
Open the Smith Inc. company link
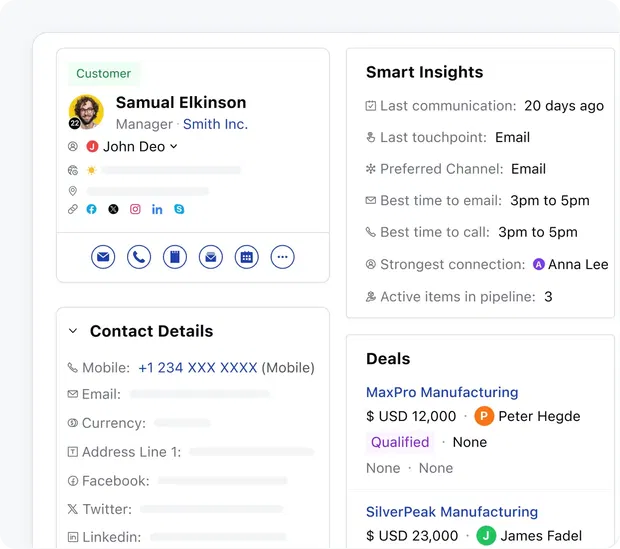coord(215,124)
